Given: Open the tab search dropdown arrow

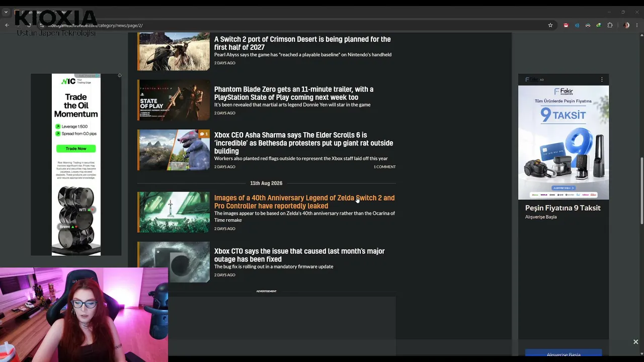Looking at the screenshot, I should pyautogui.click(x=6, y=12).
